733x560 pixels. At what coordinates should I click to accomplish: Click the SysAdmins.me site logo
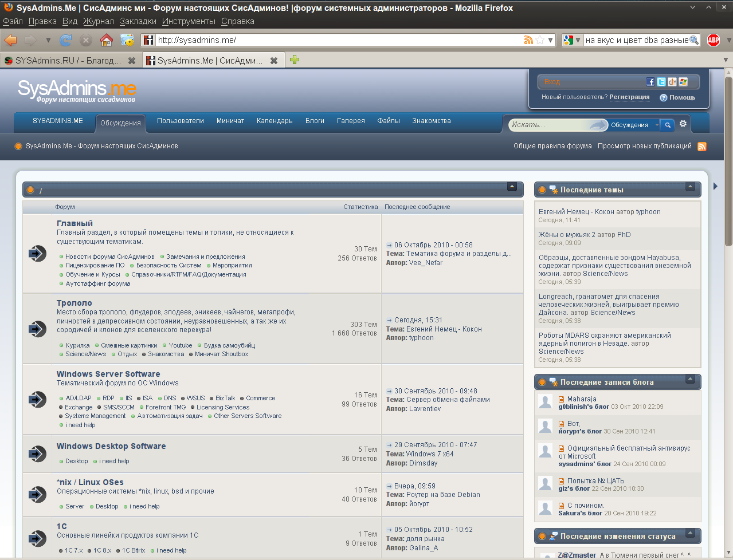pos(77,90)
